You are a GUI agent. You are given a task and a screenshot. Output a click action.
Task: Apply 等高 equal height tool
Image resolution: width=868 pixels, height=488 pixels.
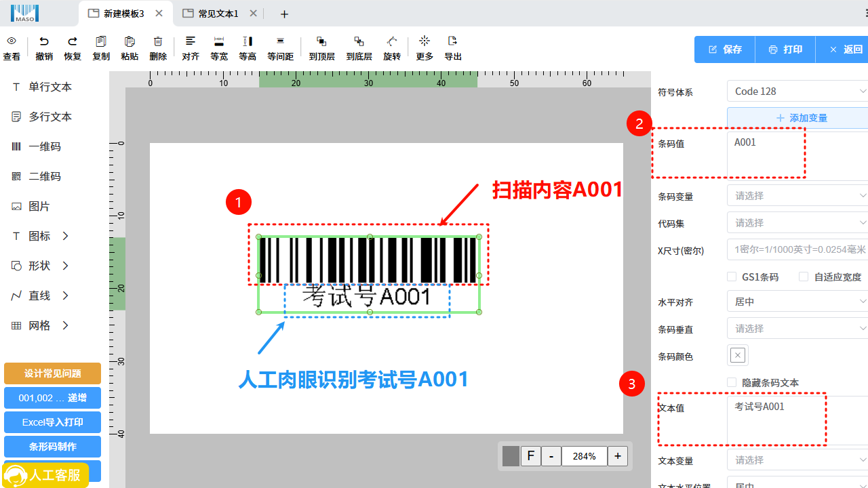pos(248,41)
